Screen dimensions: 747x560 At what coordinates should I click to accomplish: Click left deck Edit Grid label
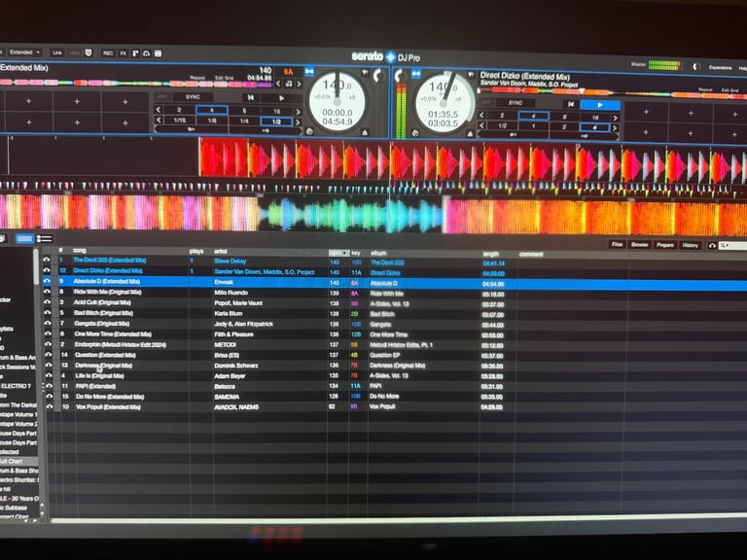pos(225,78)
